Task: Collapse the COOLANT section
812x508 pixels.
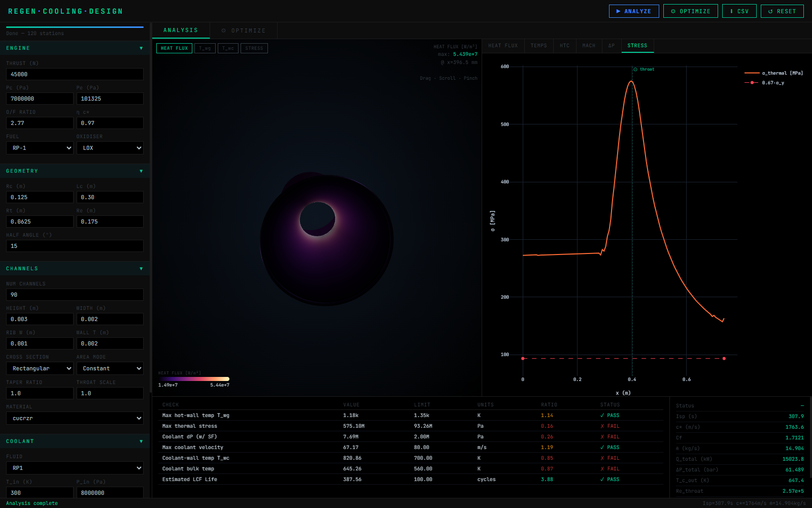Action: point(75,441)
